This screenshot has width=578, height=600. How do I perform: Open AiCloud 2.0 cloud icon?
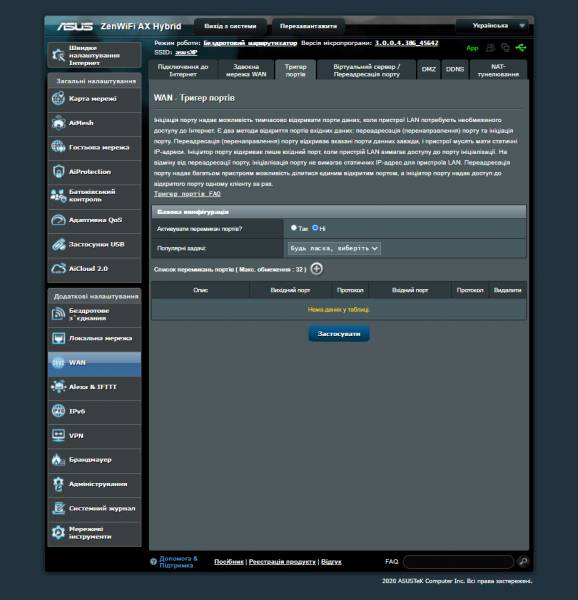coord(58,269)
